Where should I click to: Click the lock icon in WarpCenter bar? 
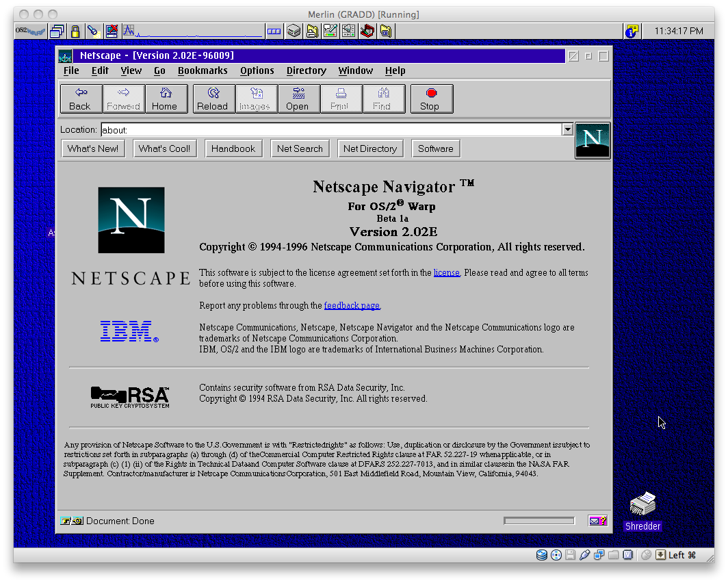click(x=75, y=31)
